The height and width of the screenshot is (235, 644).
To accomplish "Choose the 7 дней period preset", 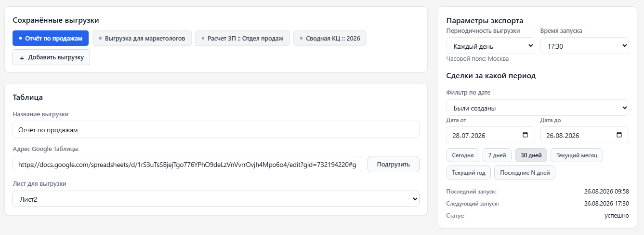I will pos(497,155).
